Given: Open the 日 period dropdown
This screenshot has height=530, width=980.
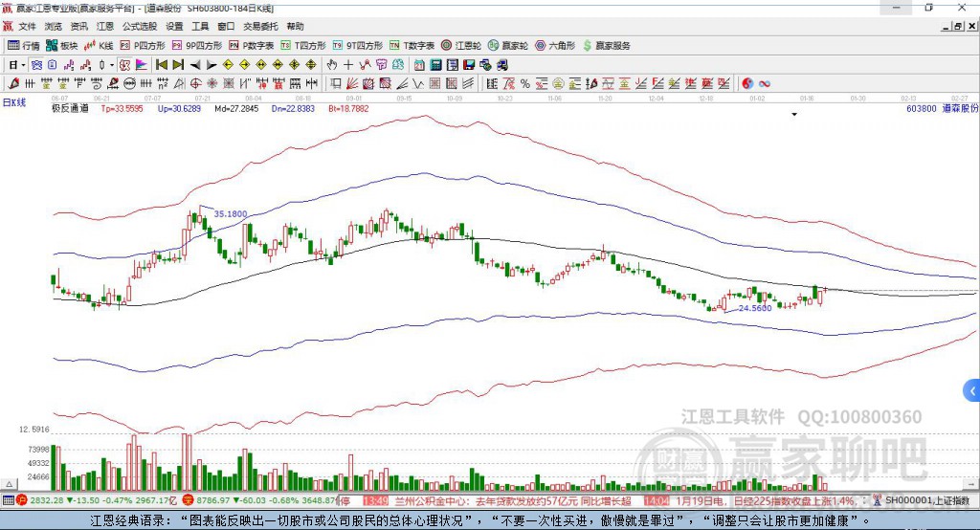Looking at the screenshot, I should click(17, 65).
